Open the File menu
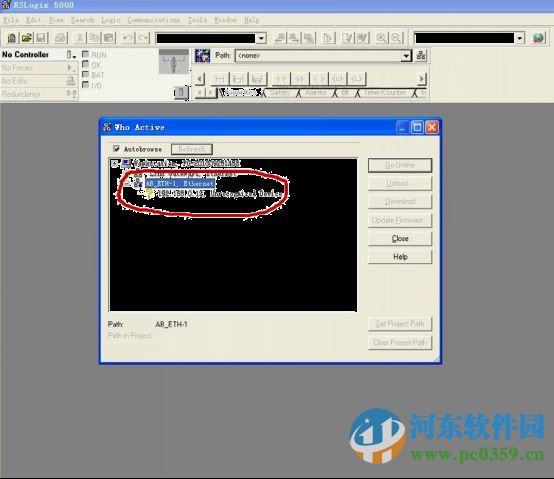Image resolution: width=554 pixels, height=479 pixels. [11, 20]
